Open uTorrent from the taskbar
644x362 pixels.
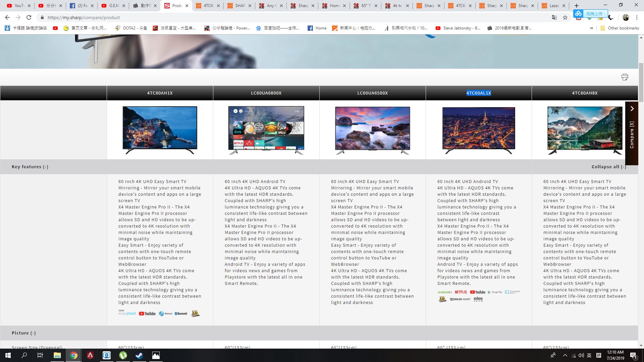[123, 355]
